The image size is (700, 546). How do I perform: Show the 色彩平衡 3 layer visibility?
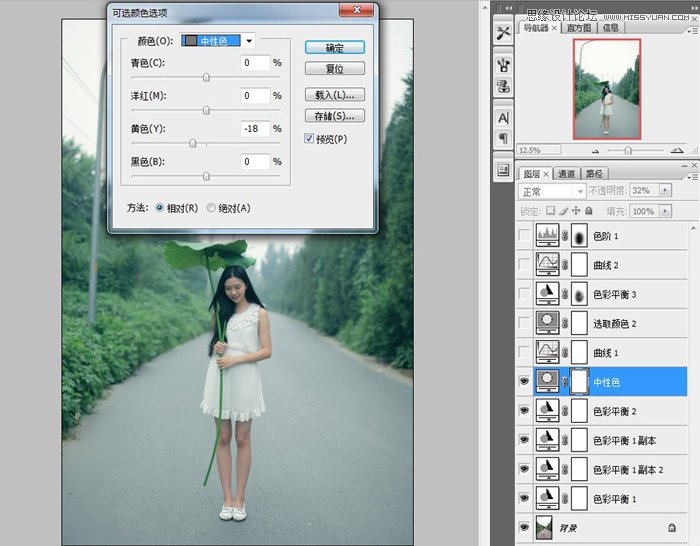point(524,294)
